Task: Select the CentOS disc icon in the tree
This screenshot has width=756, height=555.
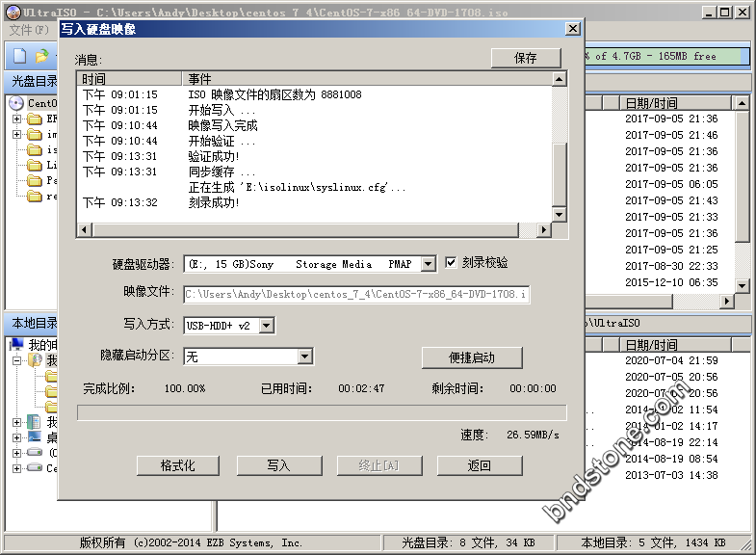Action: [x=16, y=103]
